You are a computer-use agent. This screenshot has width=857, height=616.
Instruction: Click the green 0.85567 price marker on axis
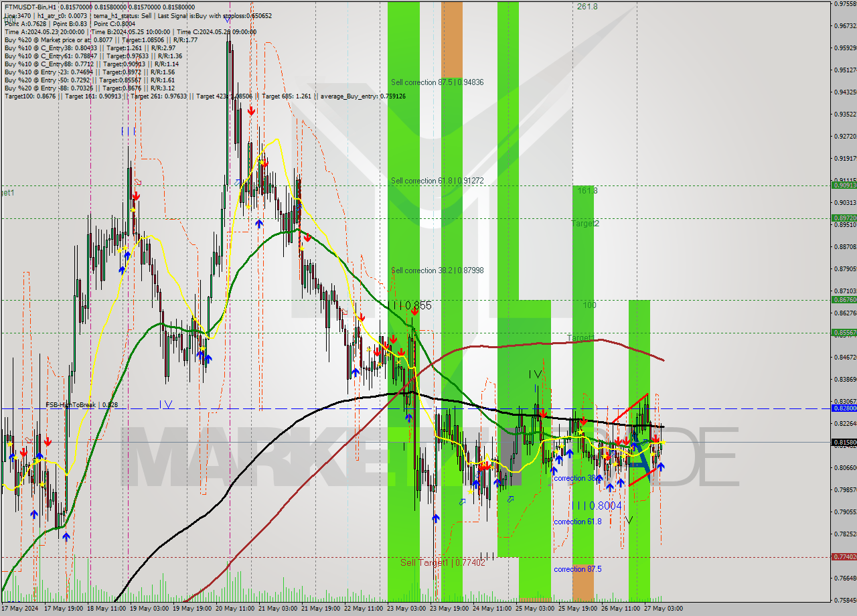click(844, 332)
